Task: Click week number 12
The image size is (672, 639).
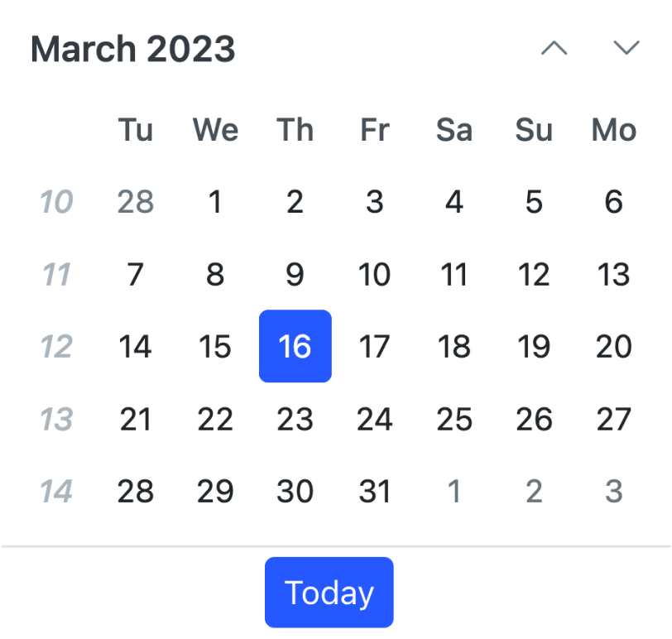Action: 56,346
